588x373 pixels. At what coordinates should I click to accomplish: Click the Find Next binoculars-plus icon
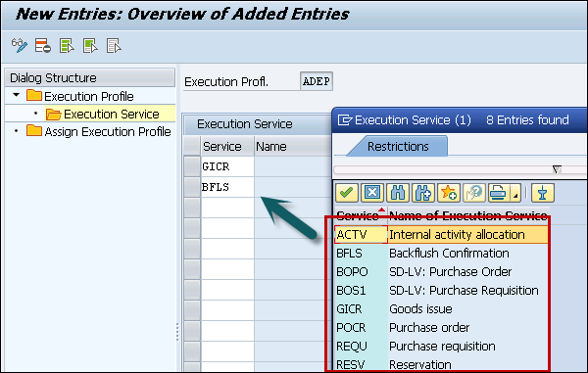(x=423, y=193)
